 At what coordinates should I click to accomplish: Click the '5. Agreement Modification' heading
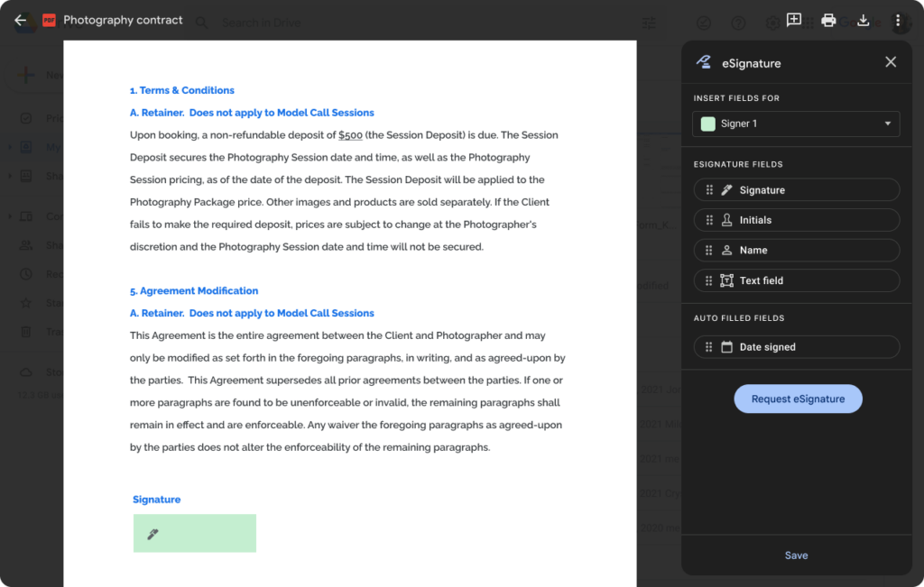click(194, 291)
